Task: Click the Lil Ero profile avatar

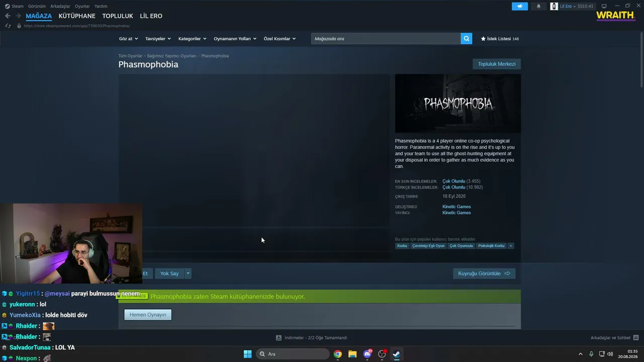Action: (x=554, y=6)
